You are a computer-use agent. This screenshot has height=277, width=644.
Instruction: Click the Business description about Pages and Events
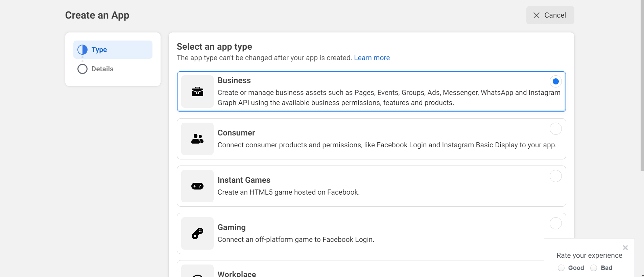[389, 98]
